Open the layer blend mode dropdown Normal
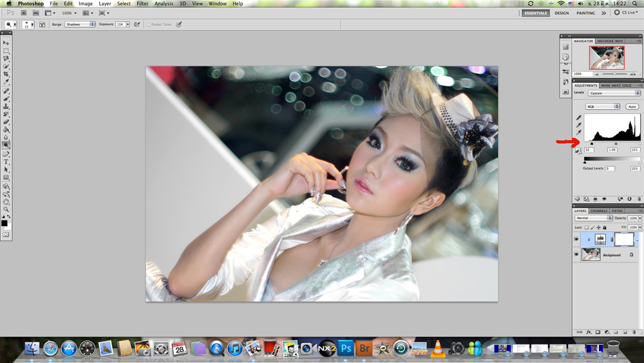644x363 pixels. (x=593, y=218)
